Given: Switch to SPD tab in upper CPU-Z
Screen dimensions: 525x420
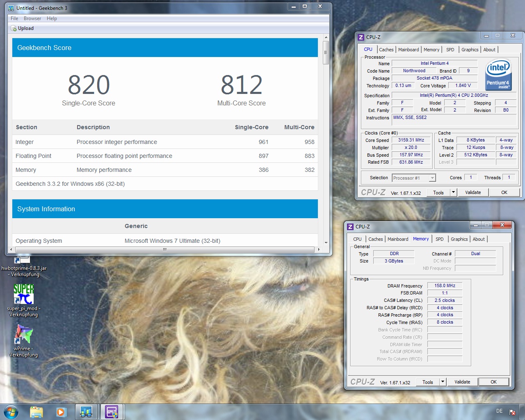Looking at the screenshot, I should 450,50.
